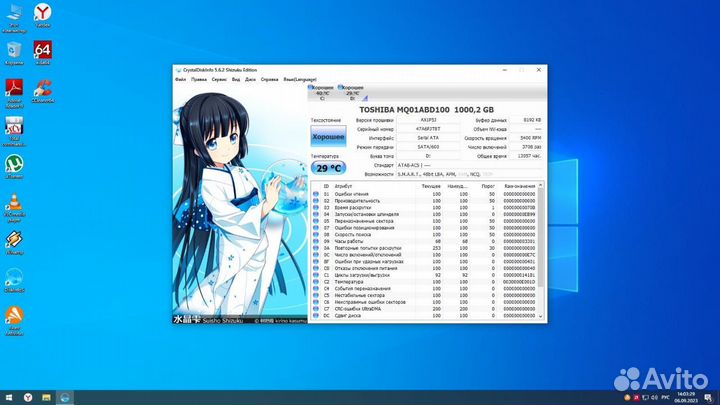Open the Вид menu
The height and width of the screenshot is (405, 720).
[x=236, y=79]
